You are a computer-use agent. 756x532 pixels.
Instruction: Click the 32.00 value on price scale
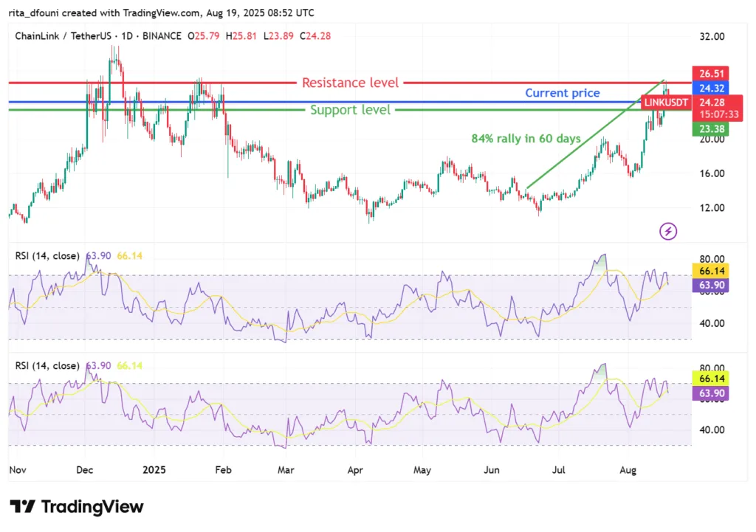[711, 36]
